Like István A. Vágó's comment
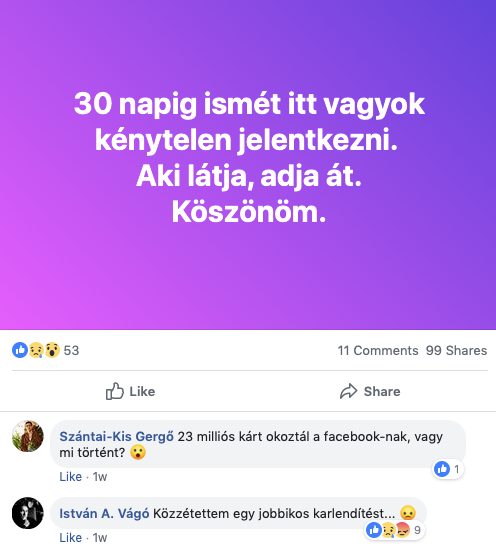Image resolution: width=496 pixels, height=553 pixels. (71, 538)
